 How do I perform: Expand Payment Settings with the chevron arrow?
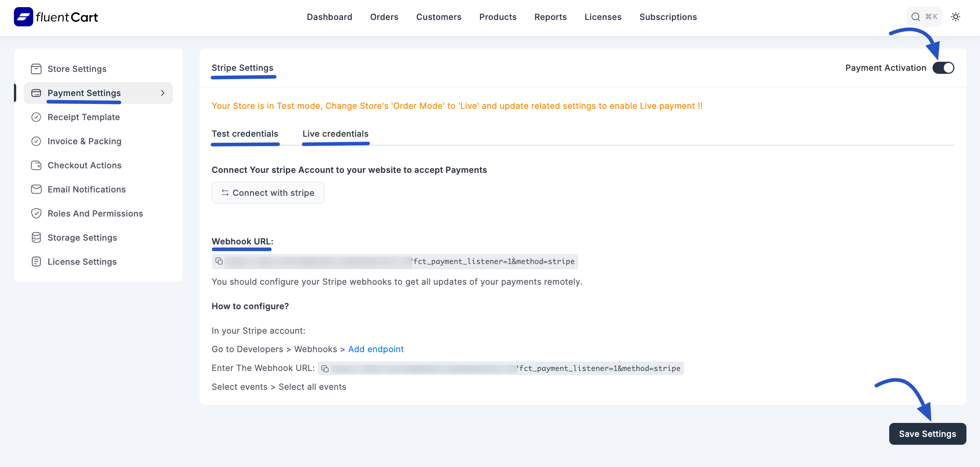(163, 93)
